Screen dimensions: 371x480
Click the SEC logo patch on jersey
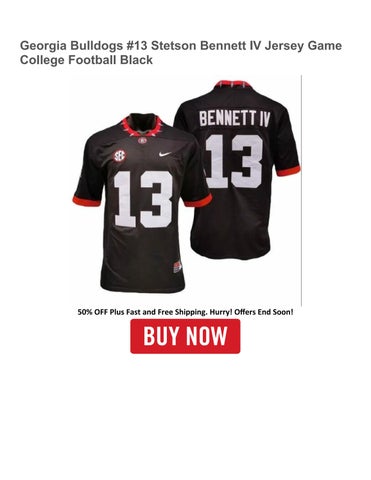119,155
